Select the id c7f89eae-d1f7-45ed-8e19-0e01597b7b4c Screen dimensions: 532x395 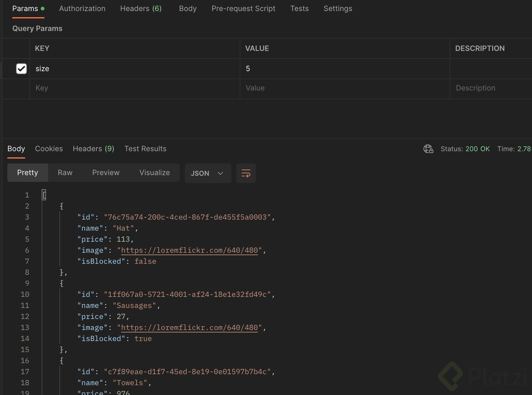[187, 372]
